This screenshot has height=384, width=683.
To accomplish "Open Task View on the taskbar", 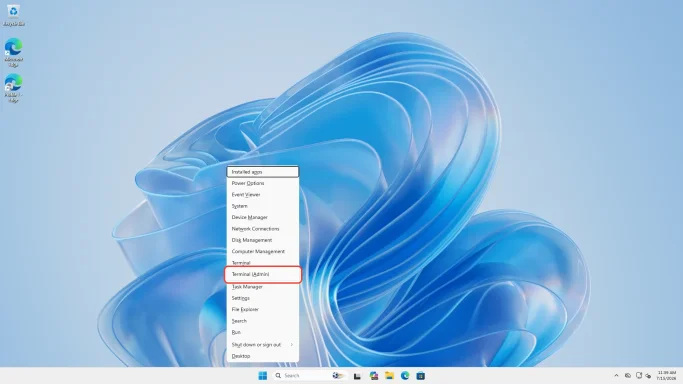I will pyautogui.click(x=357, y=376).
